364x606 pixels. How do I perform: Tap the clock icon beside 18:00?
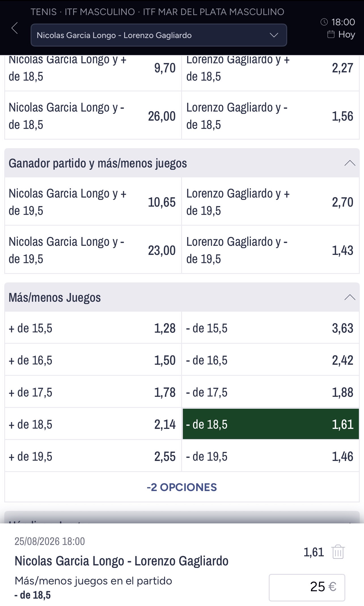pos(324,22)
